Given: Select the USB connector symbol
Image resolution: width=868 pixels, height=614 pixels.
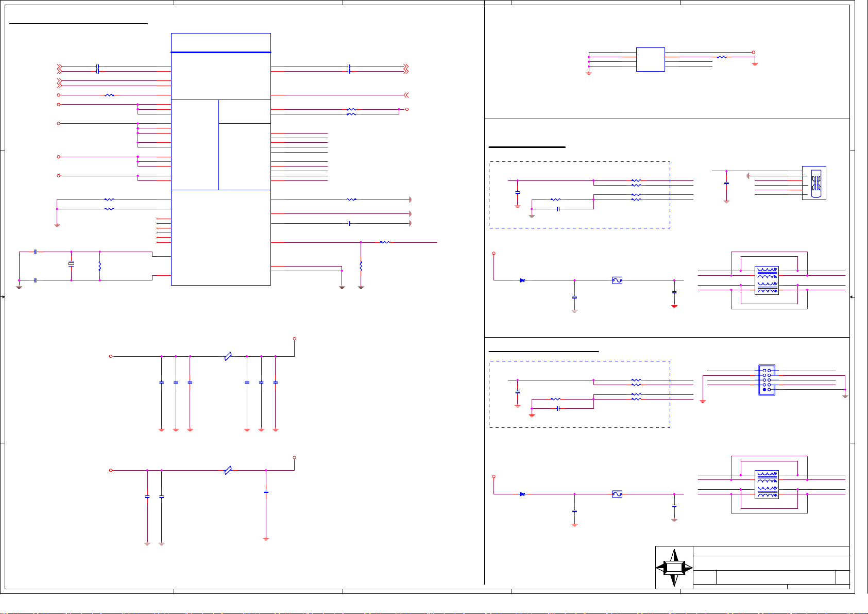Looking at the screenshot, I should point(814,183).
